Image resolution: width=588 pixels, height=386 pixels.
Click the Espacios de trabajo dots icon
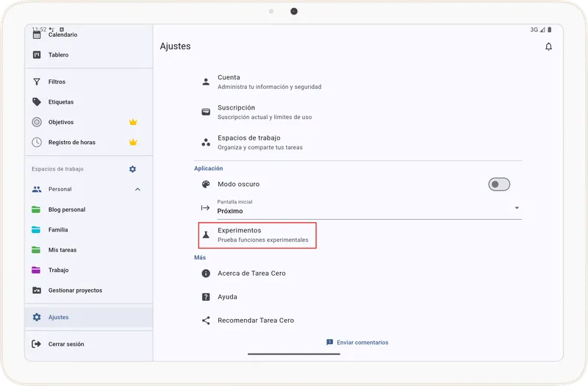206,143
